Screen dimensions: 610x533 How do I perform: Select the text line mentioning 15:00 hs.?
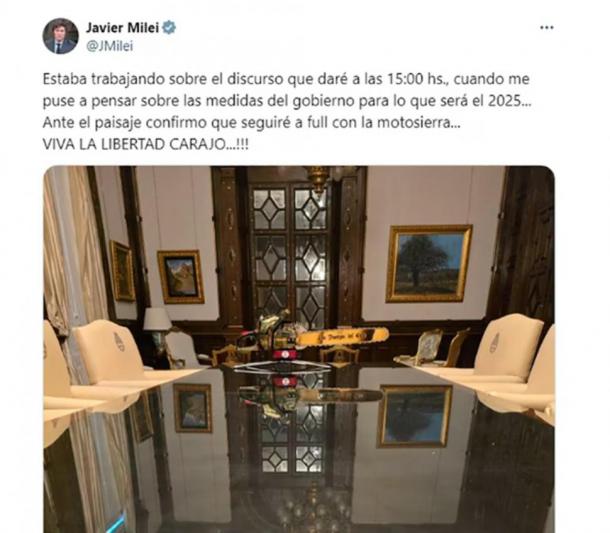pos(286,79)
